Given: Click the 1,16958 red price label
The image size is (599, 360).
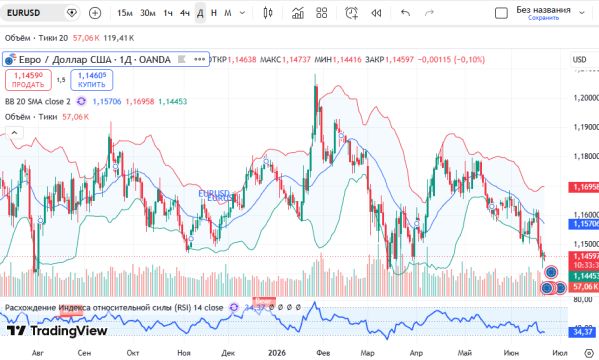Looking at the screenshot, I should [584, 187].
